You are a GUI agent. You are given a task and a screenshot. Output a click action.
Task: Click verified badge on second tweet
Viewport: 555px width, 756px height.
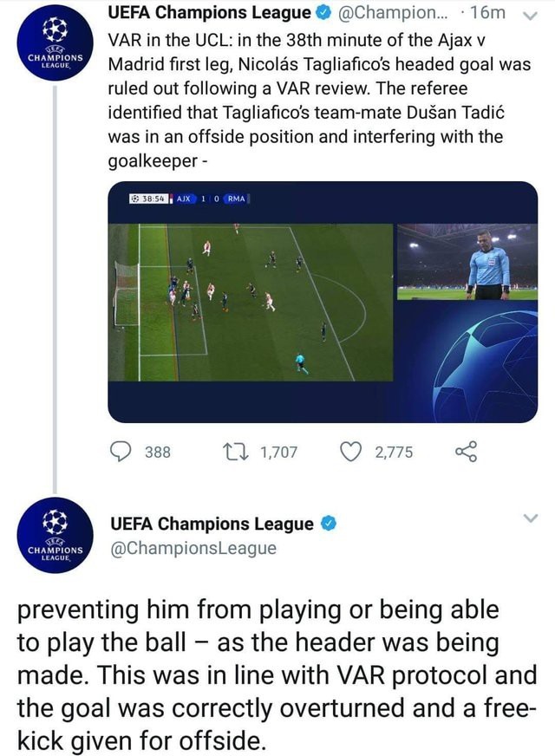[329, 524]
